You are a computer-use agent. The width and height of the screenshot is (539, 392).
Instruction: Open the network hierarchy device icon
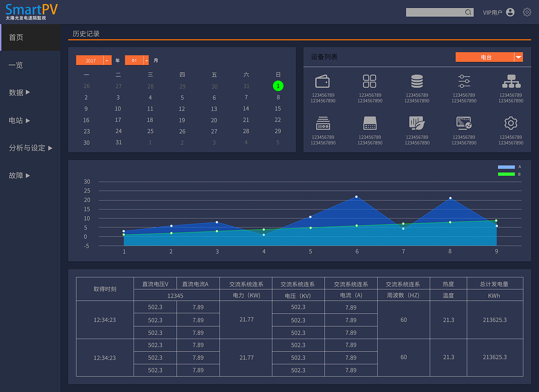[511, 81]
